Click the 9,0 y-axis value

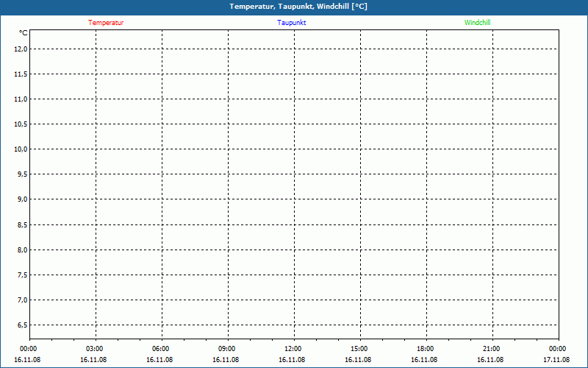22,199
